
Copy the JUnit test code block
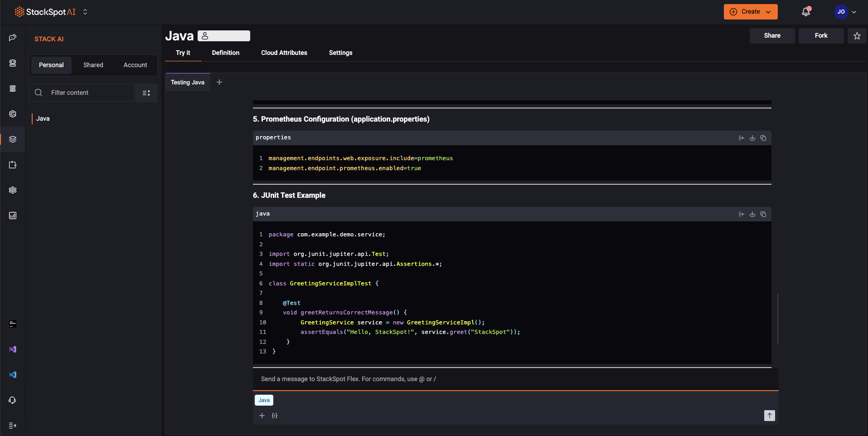[x=764, y=214]
